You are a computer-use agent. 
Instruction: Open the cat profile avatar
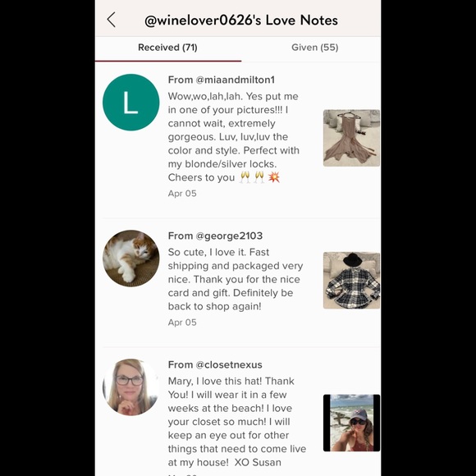click(x=130, y=259)
